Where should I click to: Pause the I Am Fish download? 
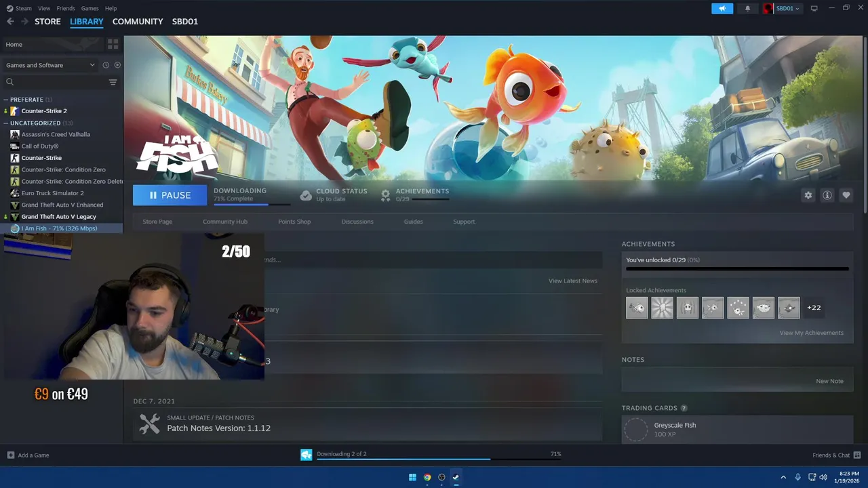(x=170, y=195)
